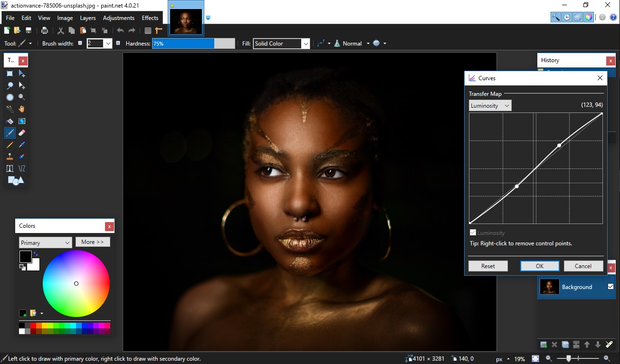Open the Effects menu
The width and height of the screenshot is (620, 364).
pos(150,18)
